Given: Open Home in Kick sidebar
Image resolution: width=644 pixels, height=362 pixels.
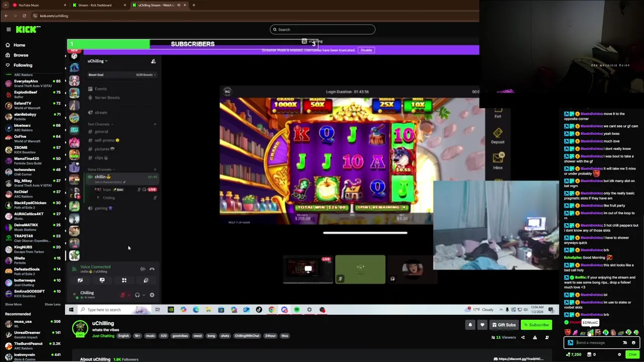Looking at the screenshot, I should point(19,45).
